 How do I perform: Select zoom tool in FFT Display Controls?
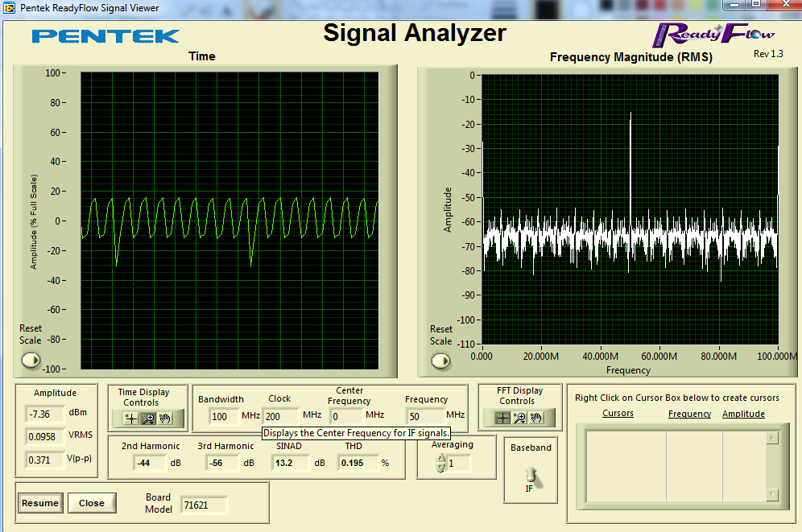click(x=519, y=418)
